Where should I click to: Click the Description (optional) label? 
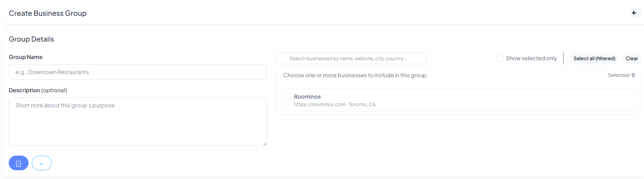[x=38, y=90]
